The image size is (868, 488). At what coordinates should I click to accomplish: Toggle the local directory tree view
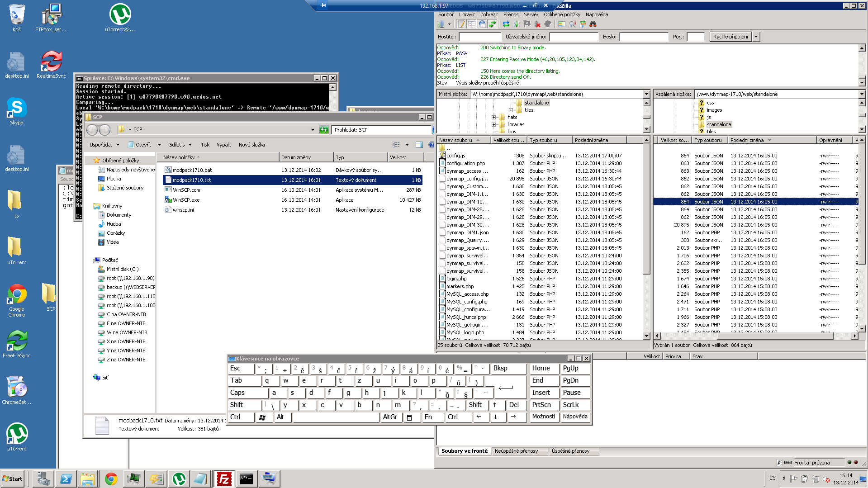pyautogui.click(x=471, y=24)
